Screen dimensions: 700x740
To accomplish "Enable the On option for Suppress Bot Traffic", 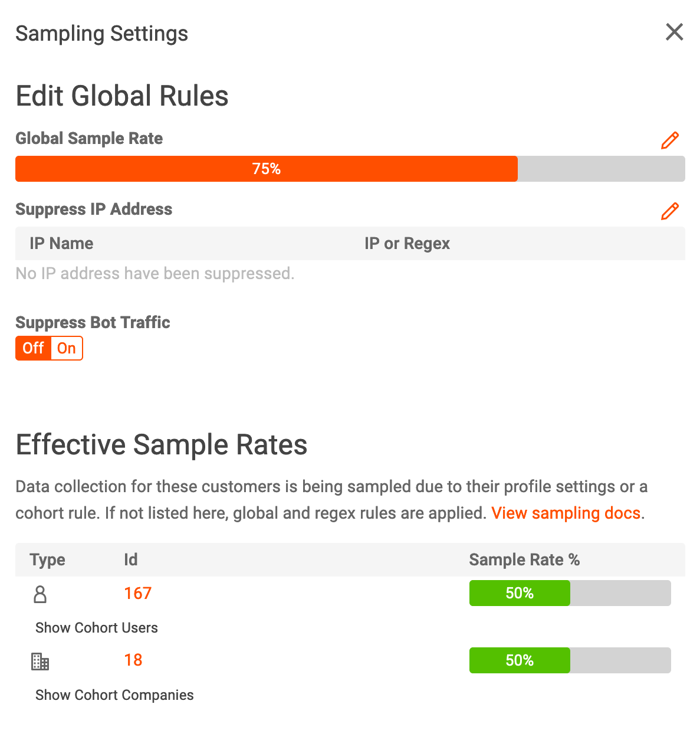I will click(65, 348).
